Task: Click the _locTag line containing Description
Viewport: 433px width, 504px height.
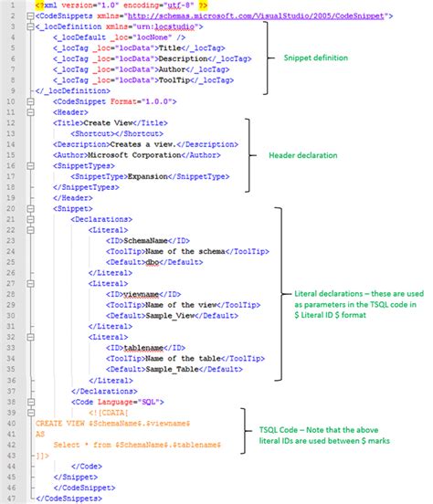Action: (x=153, y=58)
